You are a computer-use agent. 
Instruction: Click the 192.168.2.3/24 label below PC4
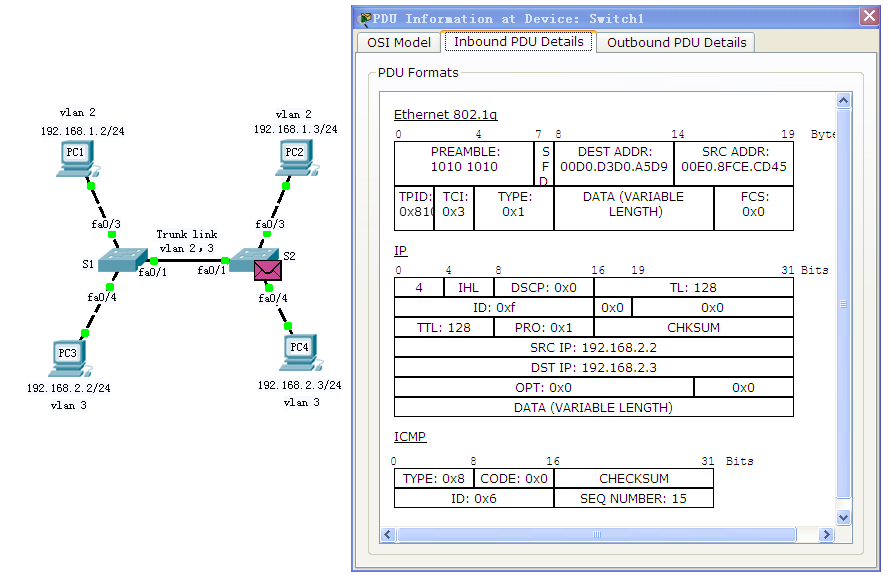pos(299,386)
